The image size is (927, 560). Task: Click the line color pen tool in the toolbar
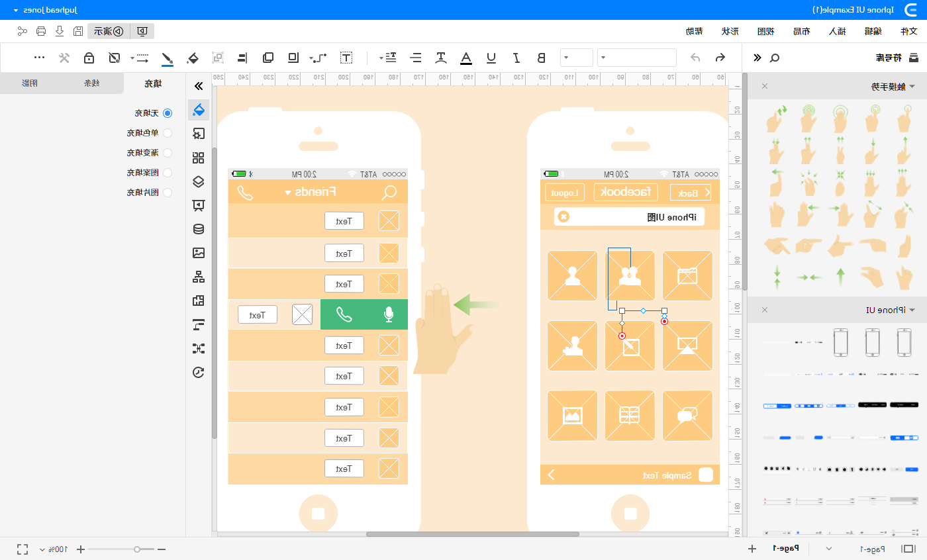click(x=167, y=58)
